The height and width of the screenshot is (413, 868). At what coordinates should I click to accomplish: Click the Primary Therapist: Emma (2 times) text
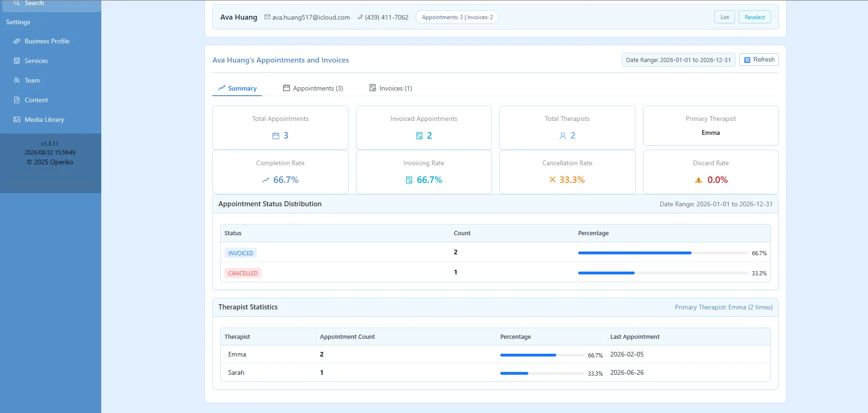click(x=724, y=307)
